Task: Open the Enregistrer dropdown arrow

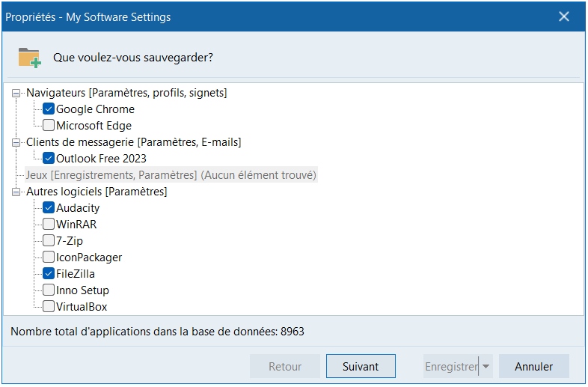Action: click(486, 367)
